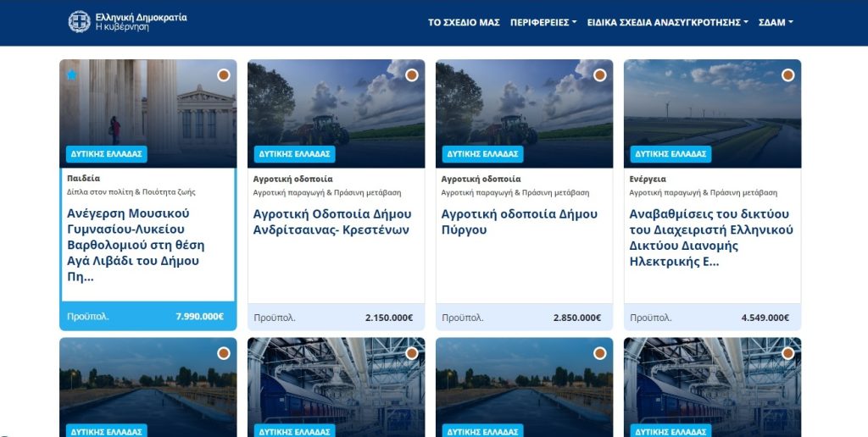Viewport: 868px width, 437px height.
Task: Click budget value 4.549.000€
Action: [x=765, y=318]
